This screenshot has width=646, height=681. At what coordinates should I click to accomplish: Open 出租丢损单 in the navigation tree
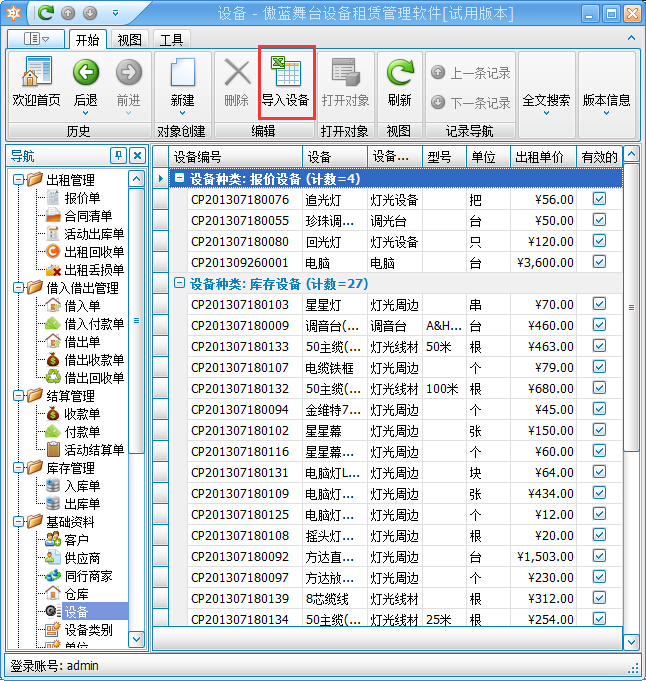[94, 270]
